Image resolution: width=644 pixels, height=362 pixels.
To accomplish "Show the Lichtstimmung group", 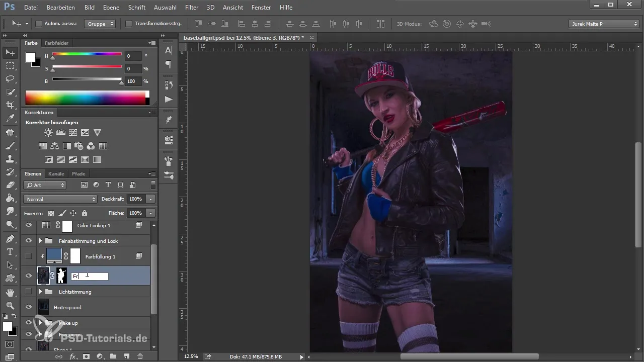I will click(x=29, y=292).
